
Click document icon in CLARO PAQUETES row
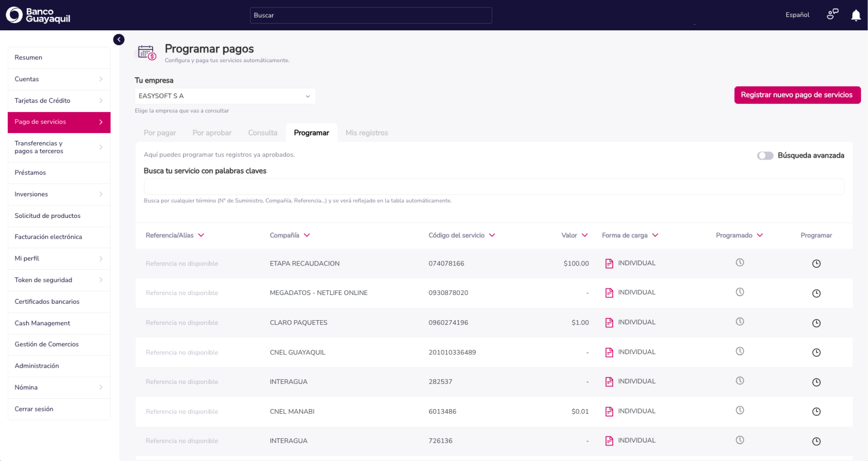(609, 323)
